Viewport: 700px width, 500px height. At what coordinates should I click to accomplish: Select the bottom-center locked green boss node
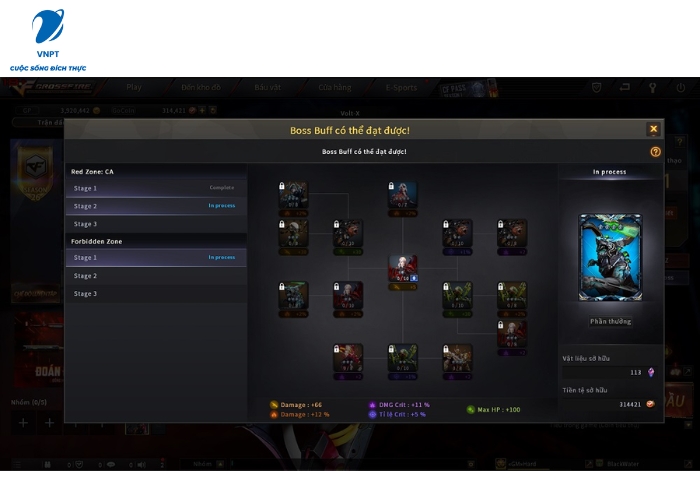403,358
